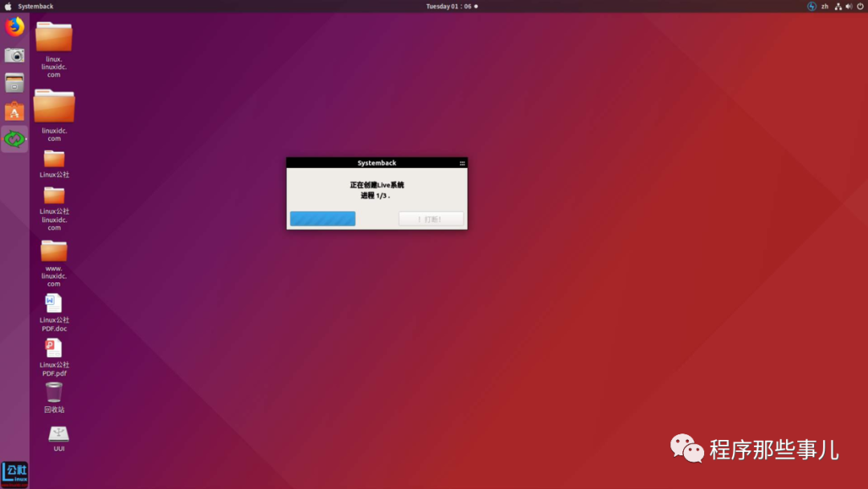This screenshot has width=868, height=489.
Task: Click the blue Live system progress bar
Action: click(x=321, y=218)
